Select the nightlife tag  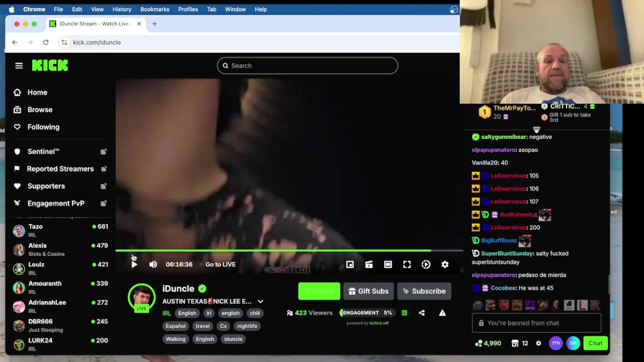coord(247,326)
